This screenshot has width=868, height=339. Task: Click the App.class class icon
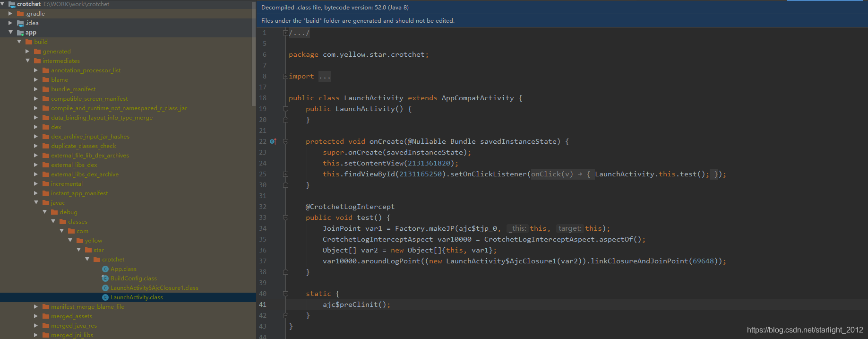click(105, 269)
